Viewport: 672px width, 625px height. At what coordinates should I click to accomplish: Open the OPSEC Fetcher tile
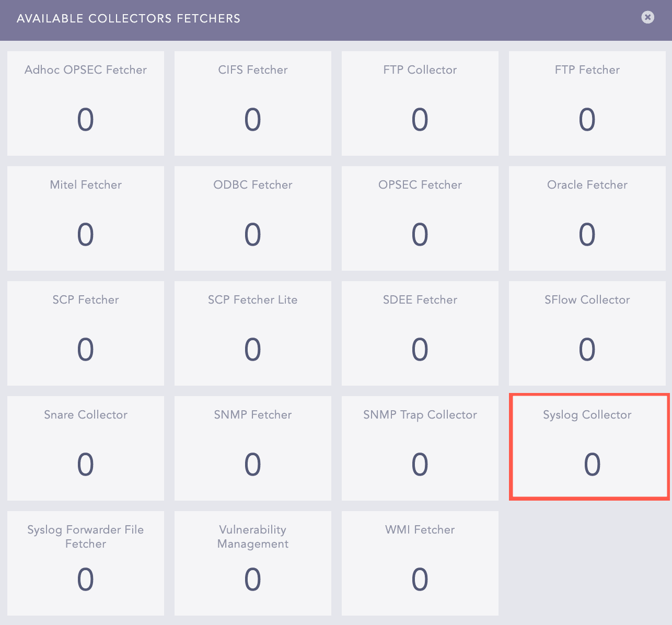(420, 218)
